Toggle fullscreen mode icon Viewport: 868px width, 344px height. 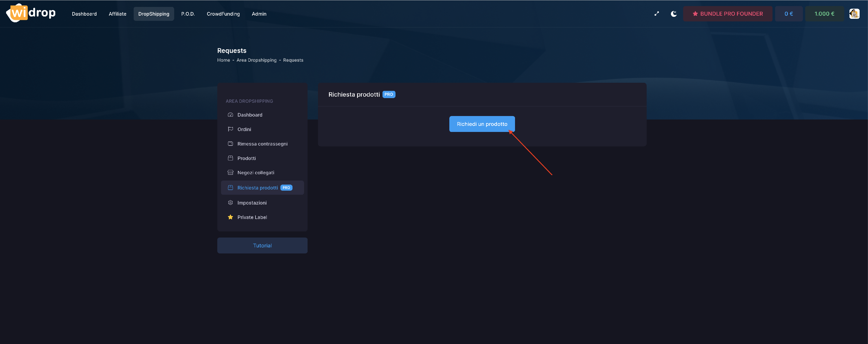[x=656, y=14]
